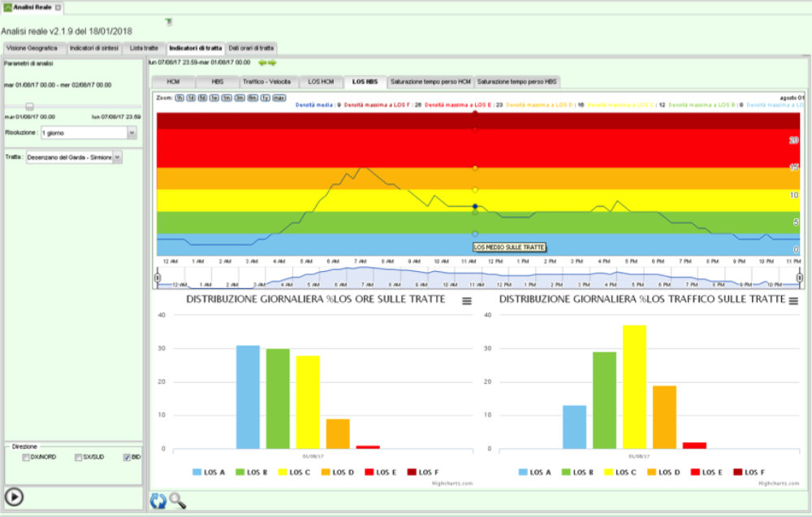The height and width of the screenshot is (517, 812).
Task: Close the Analisi Reale window tab
Action: (x=58, y=8)
